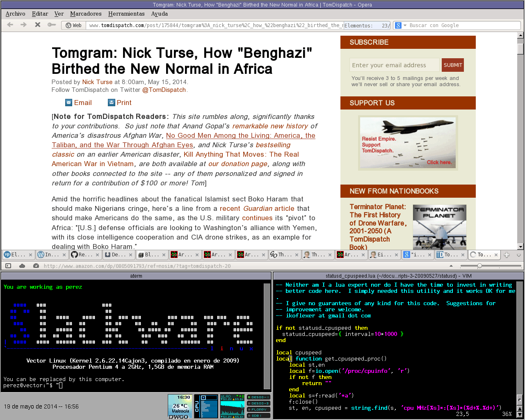Click the 'local cpuspeed' line in VIM
Screen dimensions: 525x420
coord(299,352)
